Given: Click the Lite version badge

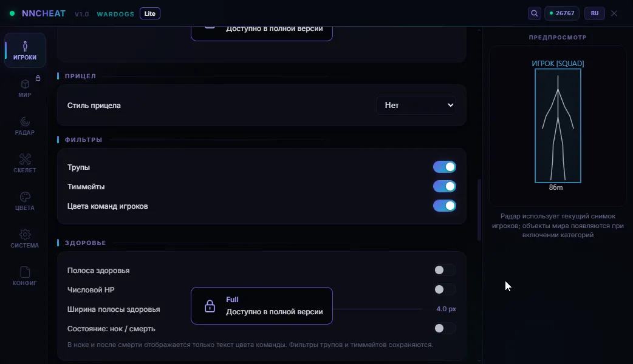Looking at the screenshot, I should (150, 13).
